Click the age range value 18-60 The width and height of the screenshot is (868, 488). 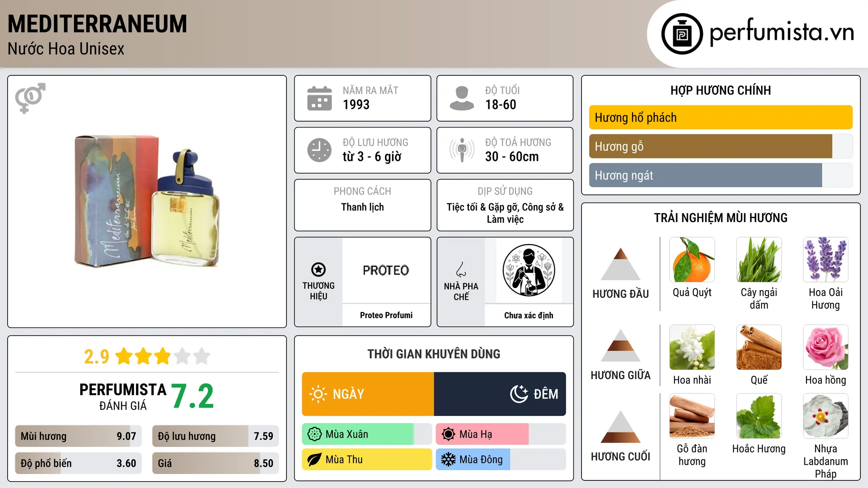pos(501,105)
